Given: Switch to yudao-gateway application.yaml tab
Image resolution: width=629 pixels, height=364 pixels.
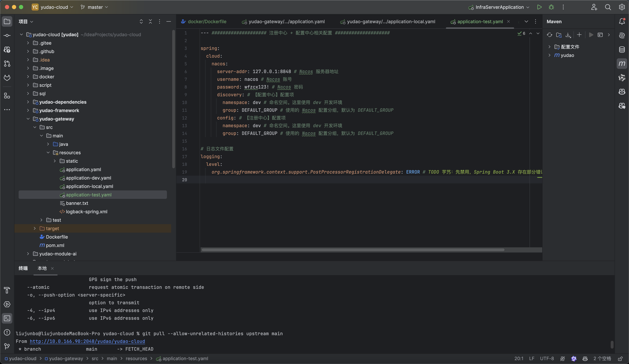Looking at the screenshot, I should tap(283, 22).
